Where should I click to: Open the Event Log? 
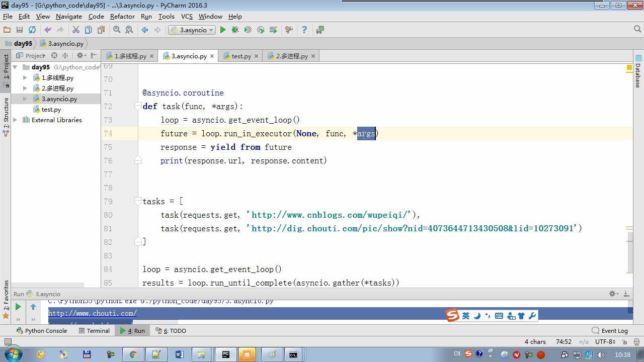point(610,330)
